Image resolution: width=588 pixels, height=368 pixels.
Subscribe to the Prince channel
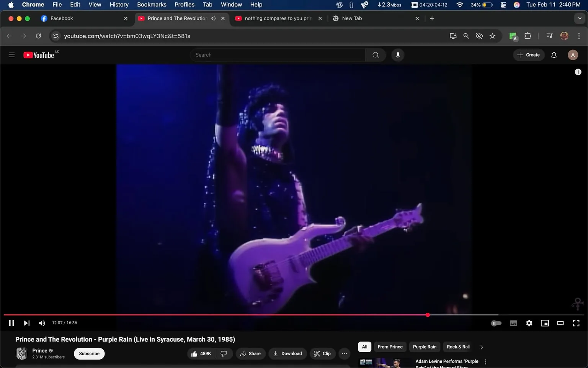89,353
